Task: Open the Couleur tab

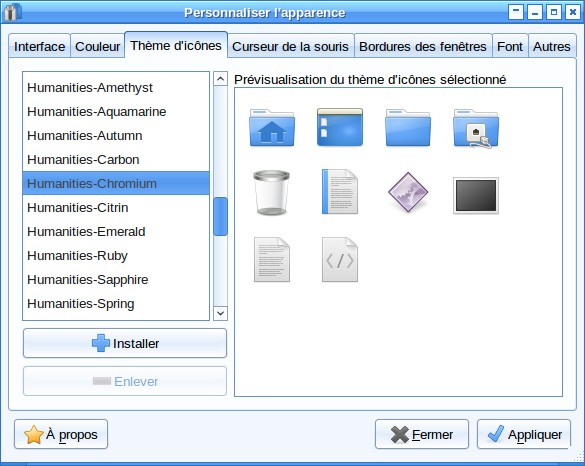Action: coord(97,46)
